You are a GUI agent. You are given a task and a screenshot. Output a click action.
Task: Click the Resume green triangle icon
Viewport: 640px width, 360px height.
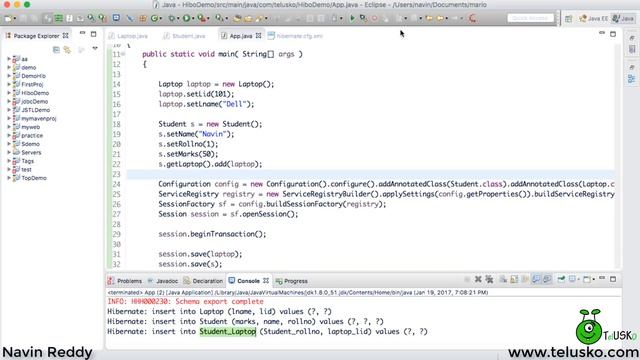click(352, 18)
